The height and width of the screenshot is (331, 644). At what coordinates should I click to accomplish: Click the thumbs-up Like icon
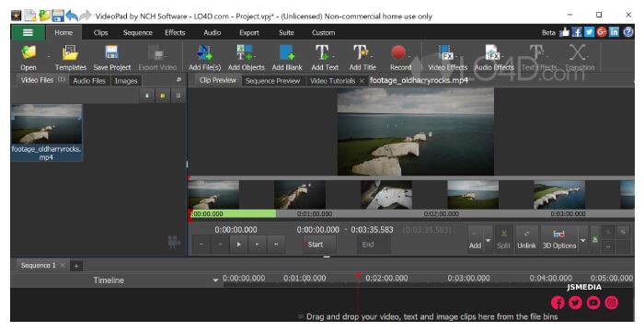pyautogui.click(x=565, y=32)
